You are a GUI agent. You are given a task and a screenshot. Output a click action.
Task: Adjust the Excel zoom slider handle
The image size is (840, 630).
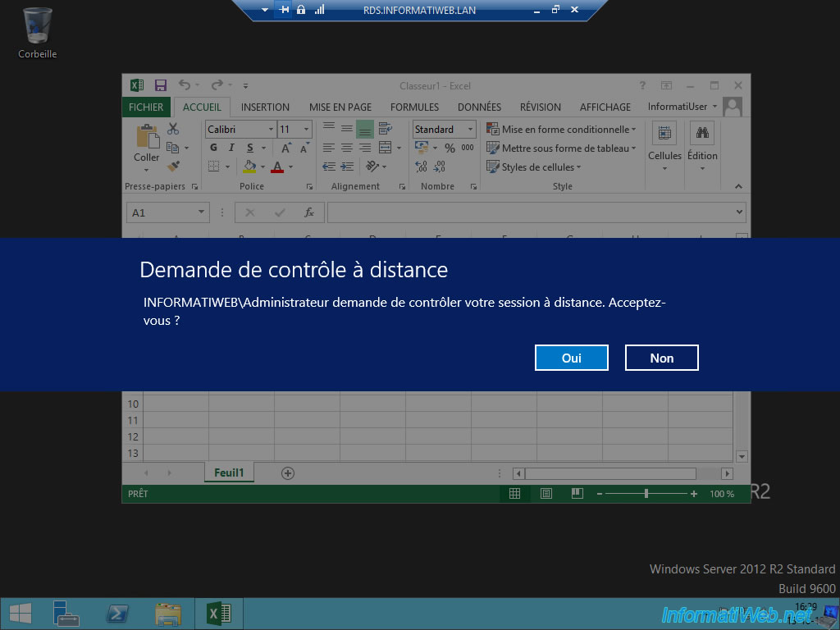646,493
